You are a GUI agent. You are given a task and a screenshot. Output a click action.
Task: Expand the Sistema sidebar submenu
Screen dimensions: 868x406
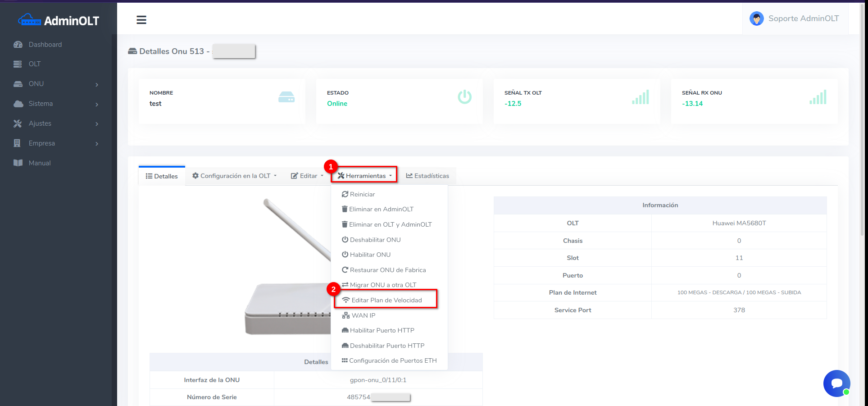(97, 104)
